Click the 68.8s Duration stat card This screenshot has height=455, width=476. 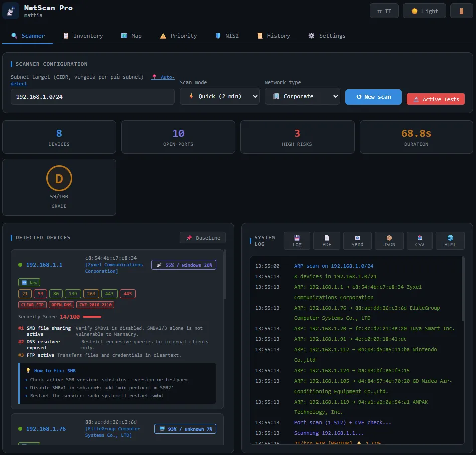[416, 137]
